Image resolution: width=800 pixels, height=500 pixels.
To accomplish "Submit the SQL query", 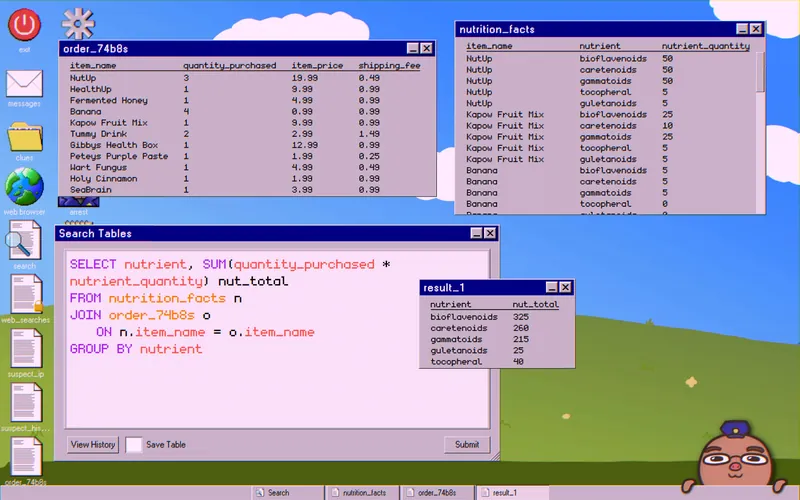I will 467,444.
